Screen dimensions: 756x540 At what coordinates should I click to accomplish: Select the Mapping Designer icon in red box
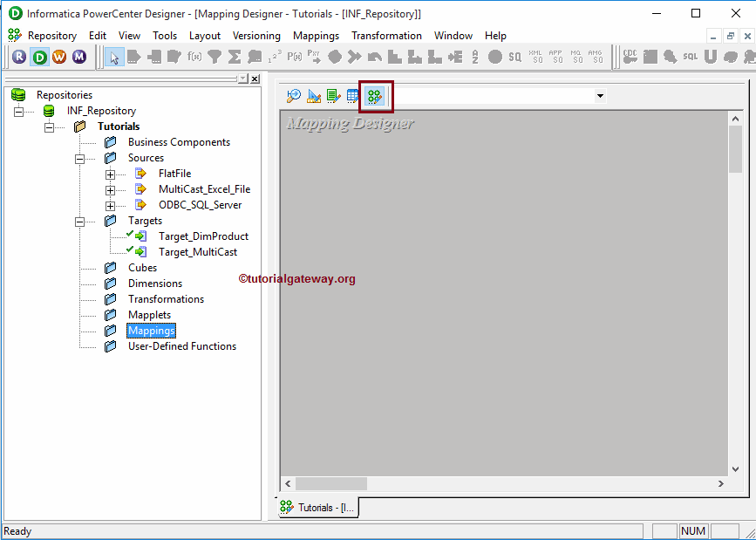[x=375, y=96]
